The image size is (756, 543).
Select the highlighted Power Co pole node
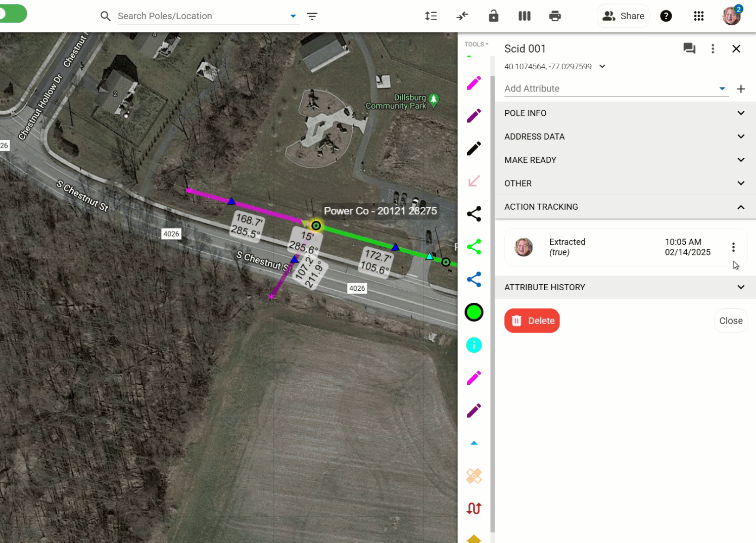pos(316,225)
